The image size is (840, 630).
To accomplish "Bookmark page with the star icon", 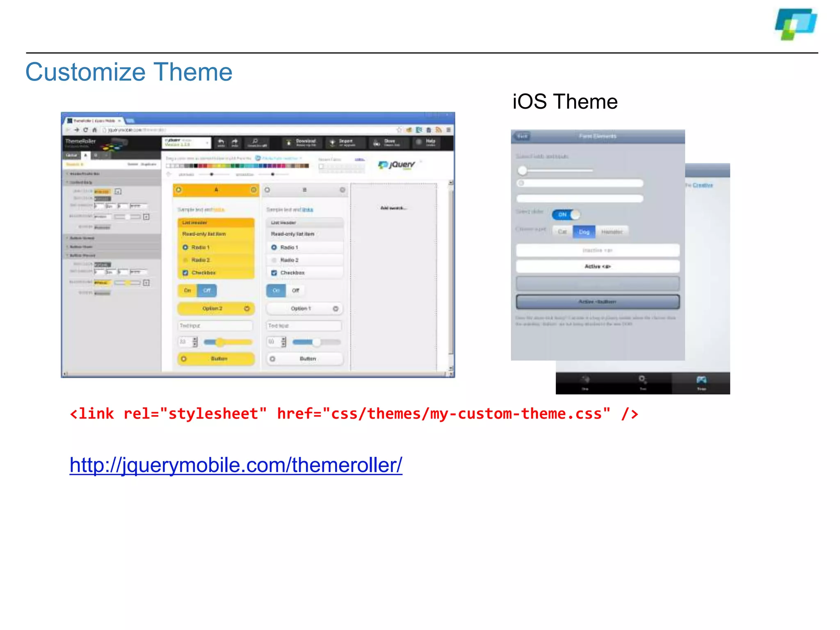I will point(399,130).
